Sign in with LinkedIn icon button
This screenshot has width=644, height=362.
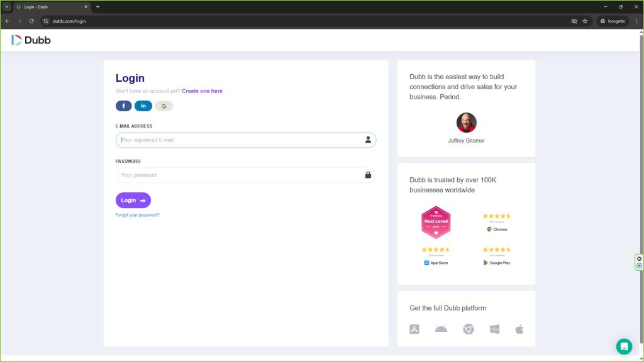(x=143, y=106)
